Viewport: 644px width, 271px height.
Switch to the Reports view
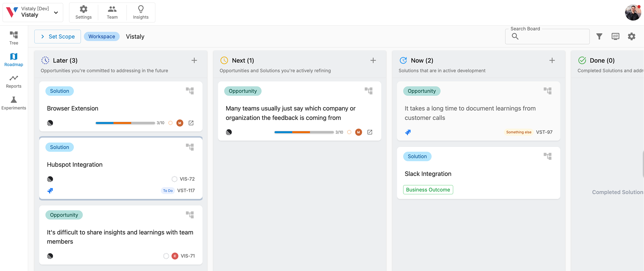click(13, 81)
